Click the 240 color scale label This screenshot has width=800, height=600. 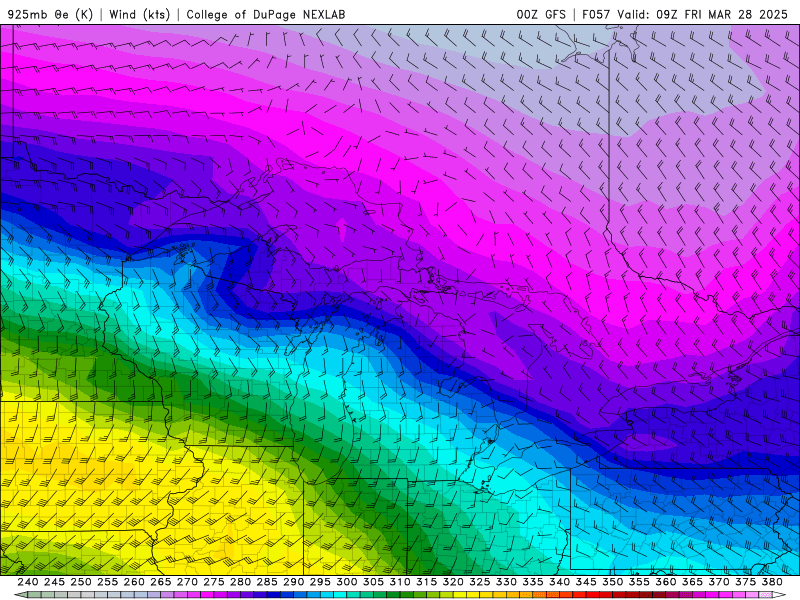pos(28,582)
